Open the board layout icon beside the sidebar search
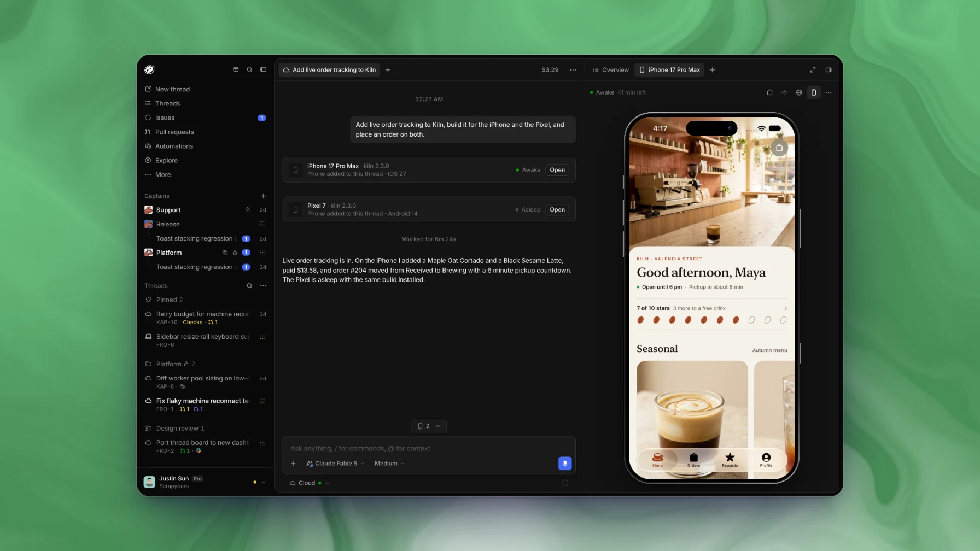Screen dimensions: 980x551 tap(236, 69)
